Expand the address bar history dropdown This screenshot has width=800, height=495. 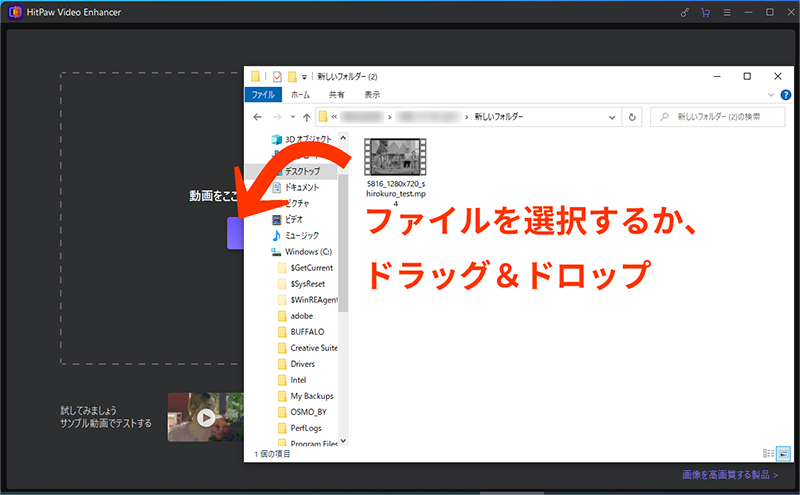click(x=612, y=117)
